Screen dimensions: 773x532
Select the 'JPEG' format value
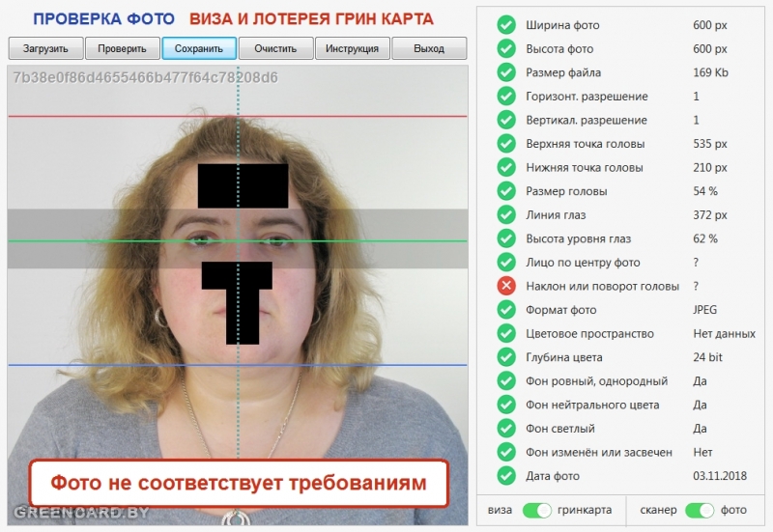705,310
